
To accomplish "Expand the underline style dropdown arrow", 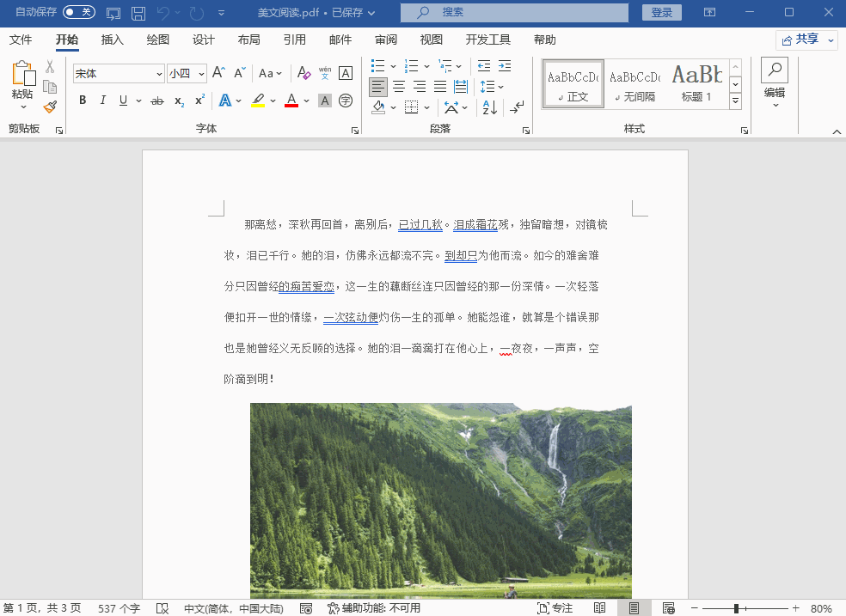I will click(x=138, y=101).
